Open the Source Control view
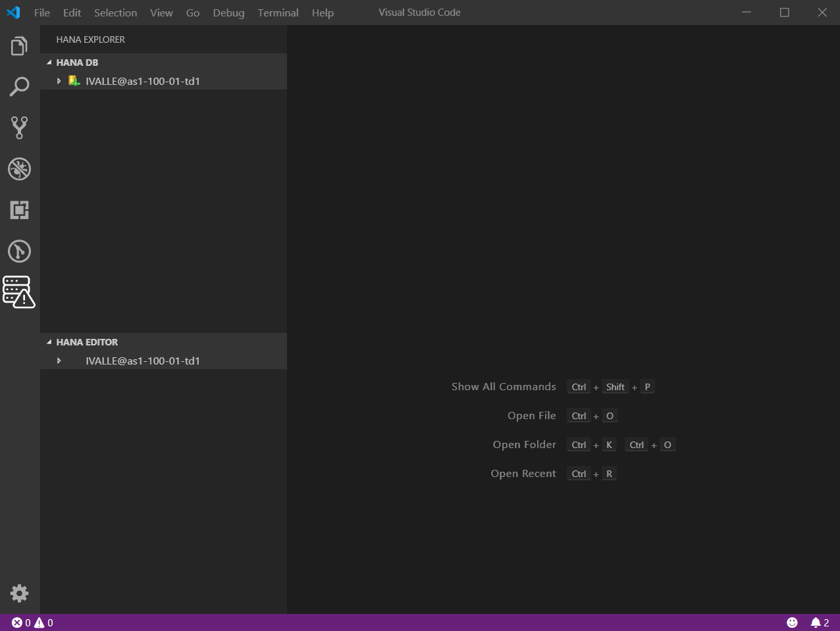840x631 pixels. point(20,128)
